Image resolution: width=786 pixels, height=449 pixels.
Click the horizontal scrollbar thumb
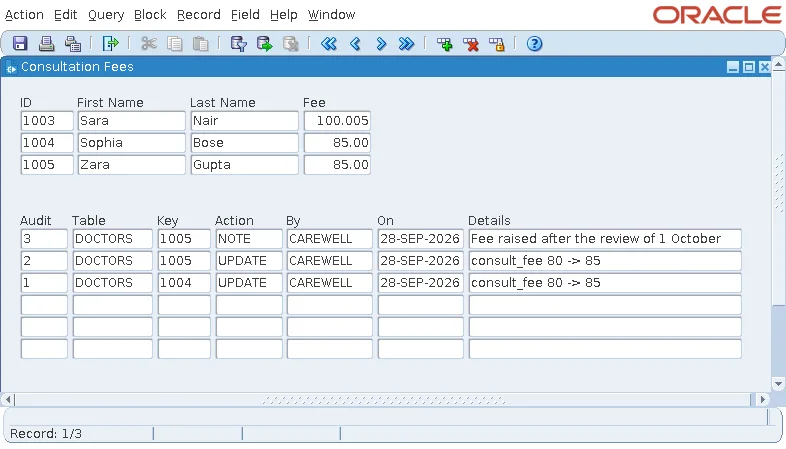click(x=383, y=399)
